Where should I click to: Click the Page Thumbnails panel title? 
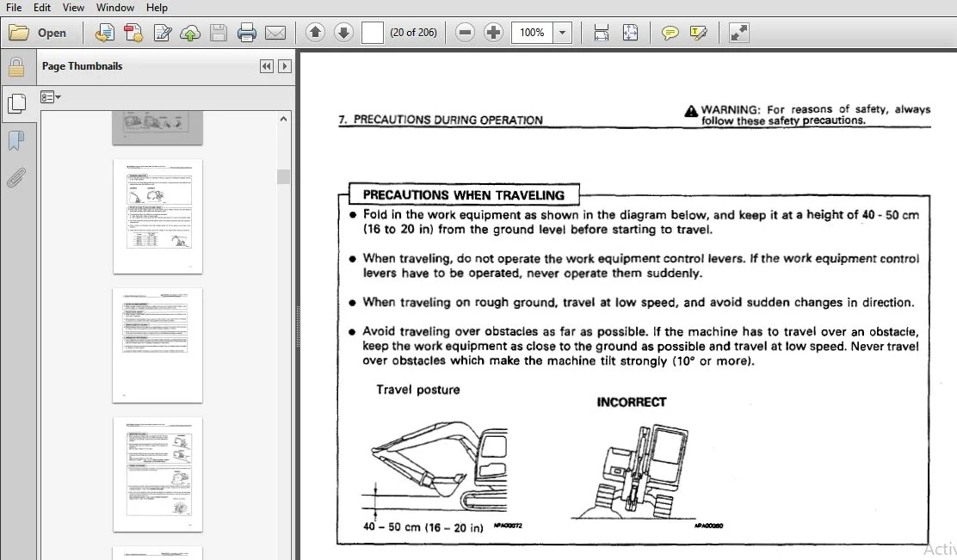82,66
